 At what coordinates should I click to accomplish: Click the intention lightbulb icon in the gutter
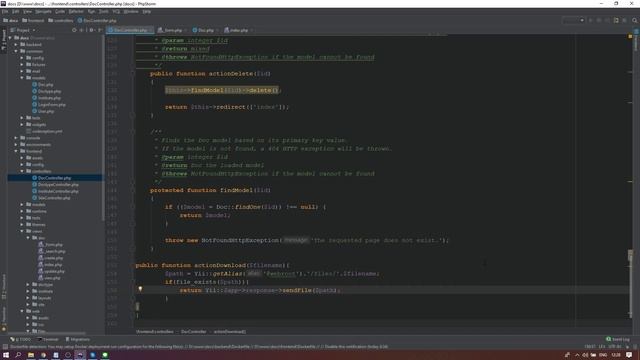click(x=140, y=289)
